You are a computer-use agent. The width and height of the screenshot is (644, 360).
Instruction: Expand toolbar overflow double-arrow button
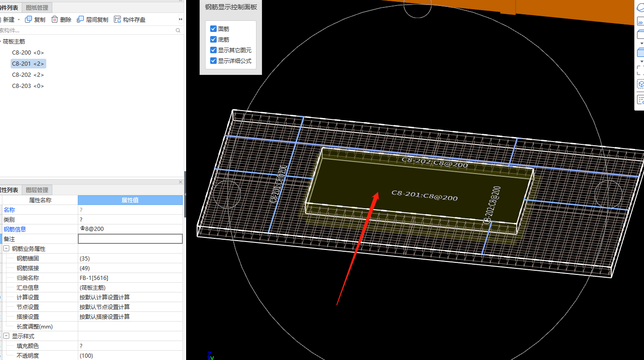pos(181,19)
